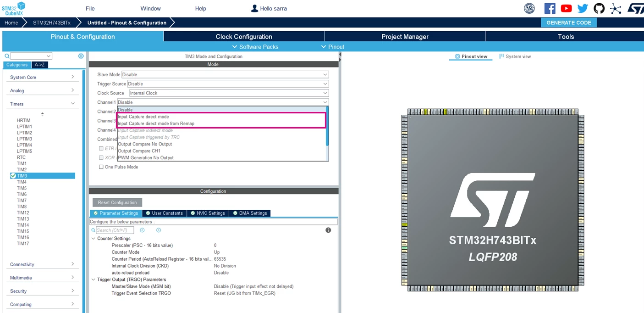Go to previous search result arrow
The height and width of the screenshot is (313, 644).
pos(142,230)
